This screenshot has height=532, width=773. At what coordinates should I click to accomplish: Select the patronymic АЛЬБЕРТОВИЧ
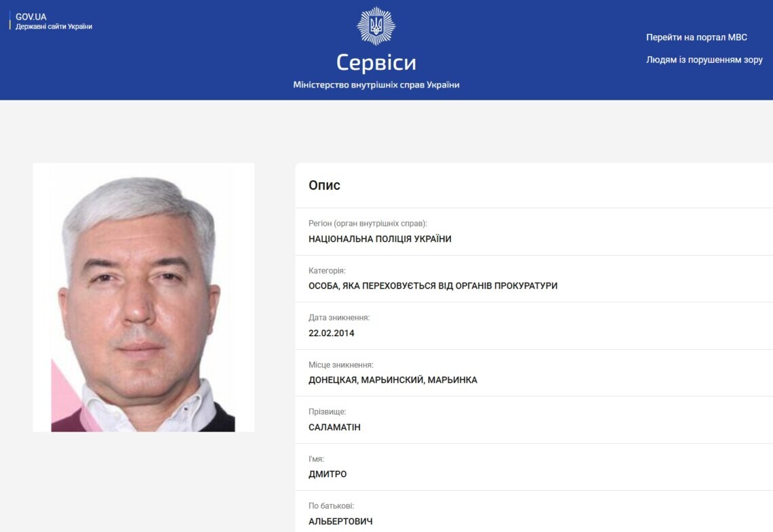pyautogui.click(x=340, y=521)
